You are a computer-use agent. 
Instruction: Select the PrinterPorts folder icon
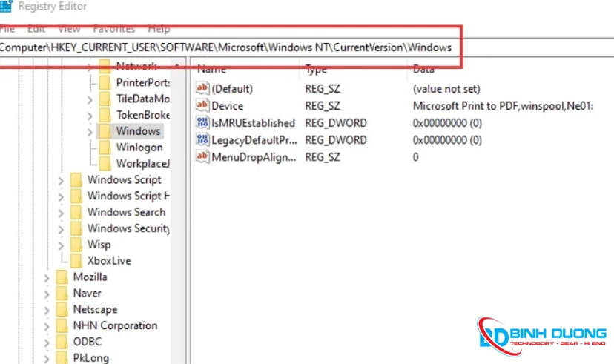(105, 82)
